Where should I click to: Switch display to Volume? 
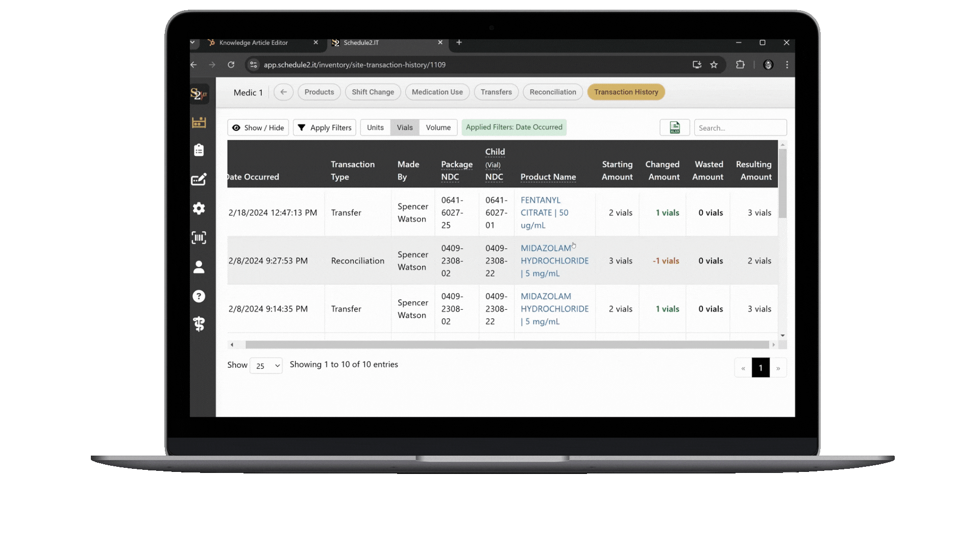tap(438, 128)
